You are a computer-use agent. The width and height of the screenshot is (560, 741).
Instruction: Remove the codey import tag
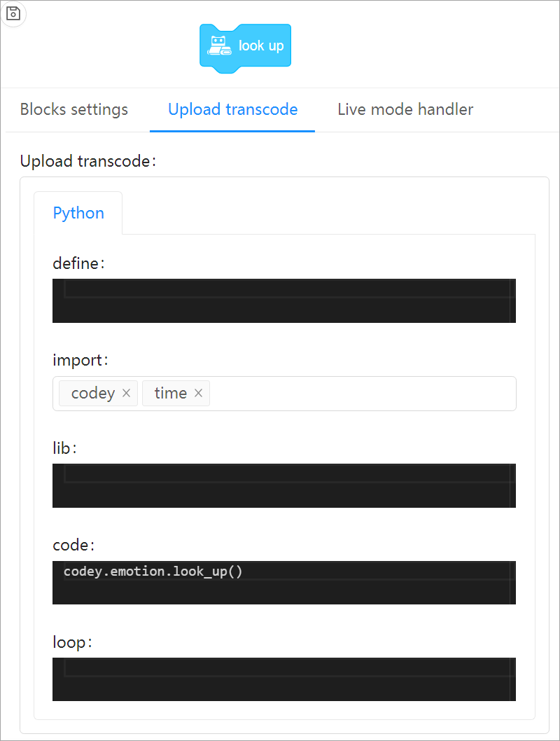click(126, 393)
